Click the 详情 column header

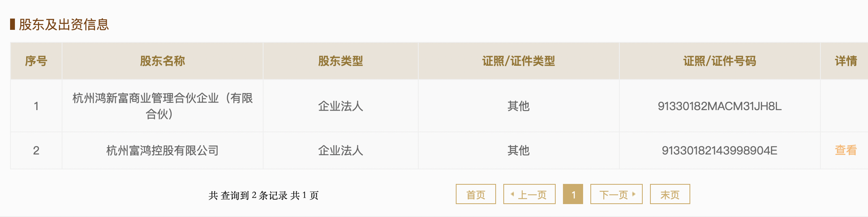pyautogui.click(x=845, y=61)
